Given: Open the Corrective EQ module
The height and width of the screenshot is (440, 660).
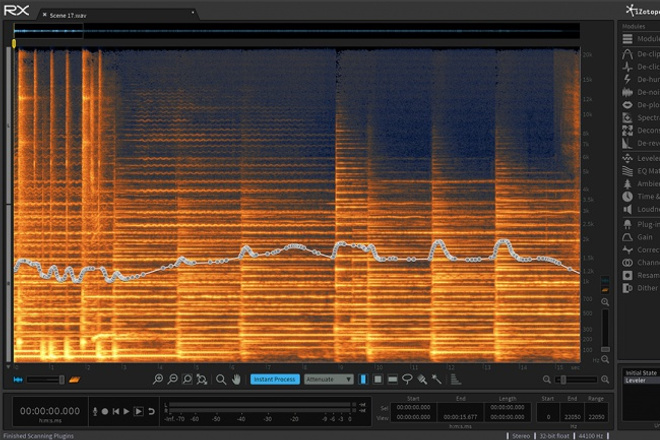Looking at the screenshot, I should (641, 250).
